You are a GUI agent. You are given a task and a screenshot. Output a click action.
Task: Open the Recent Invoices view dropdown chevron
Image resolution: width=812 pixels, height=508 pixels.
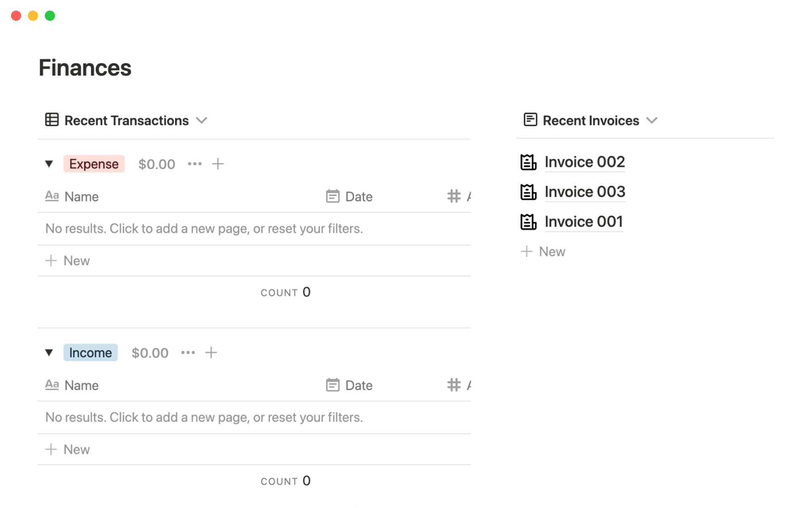pos(652,121)
